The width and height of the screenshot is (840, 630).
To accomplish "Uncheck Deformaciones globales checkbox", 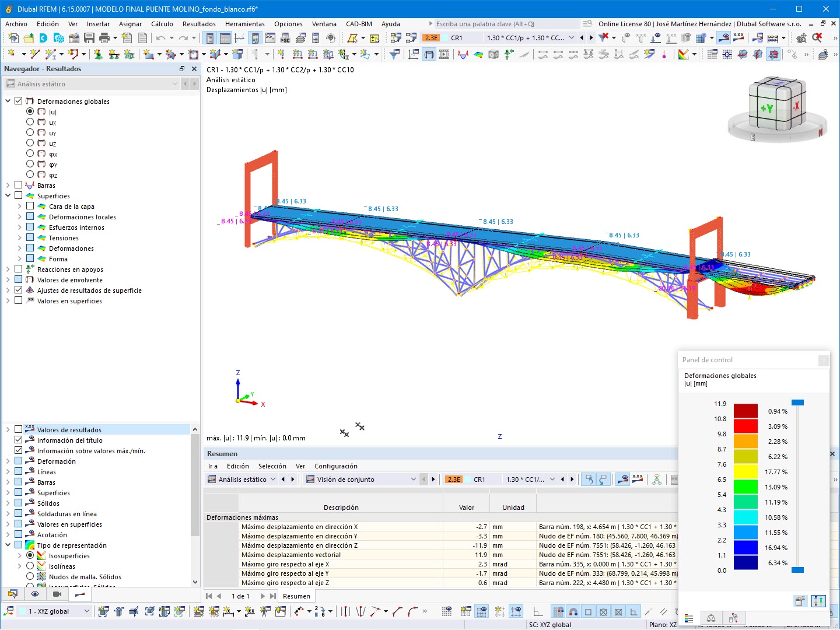I will 19,101.
